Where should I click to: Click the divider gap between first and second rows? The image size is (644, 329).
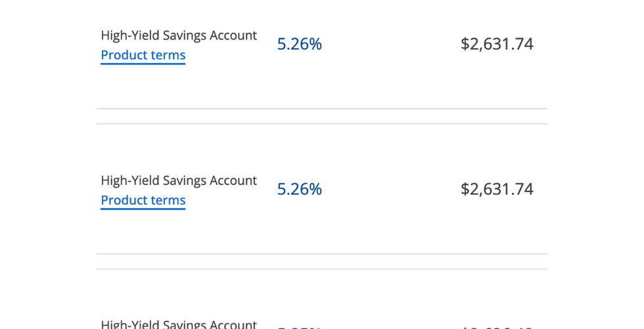click(x=321, y=116)
